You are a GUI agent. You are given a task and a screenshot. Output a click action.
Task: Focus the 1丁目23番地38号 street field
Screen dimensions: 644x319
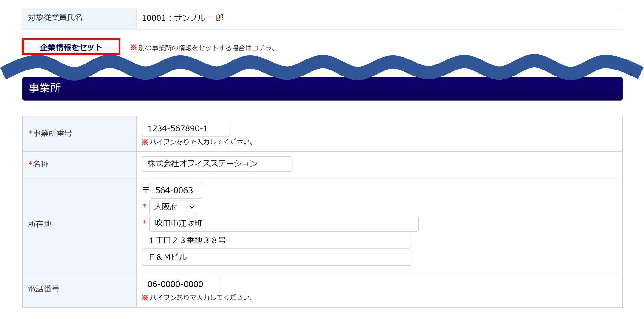coord(276,241)
